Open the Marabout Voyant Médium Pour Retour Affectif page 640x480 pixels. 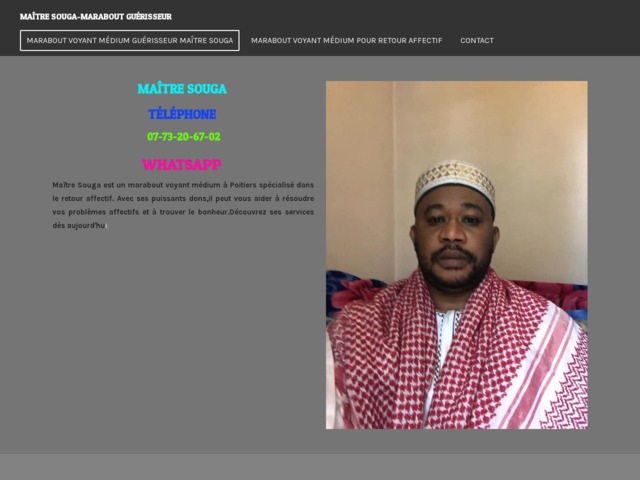pos(347,40)
